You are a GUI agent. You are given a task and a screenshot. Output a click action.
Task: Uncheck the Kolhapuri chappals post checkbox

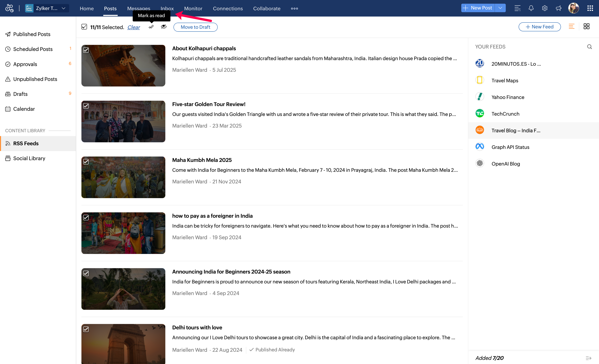tap(86, 50)
